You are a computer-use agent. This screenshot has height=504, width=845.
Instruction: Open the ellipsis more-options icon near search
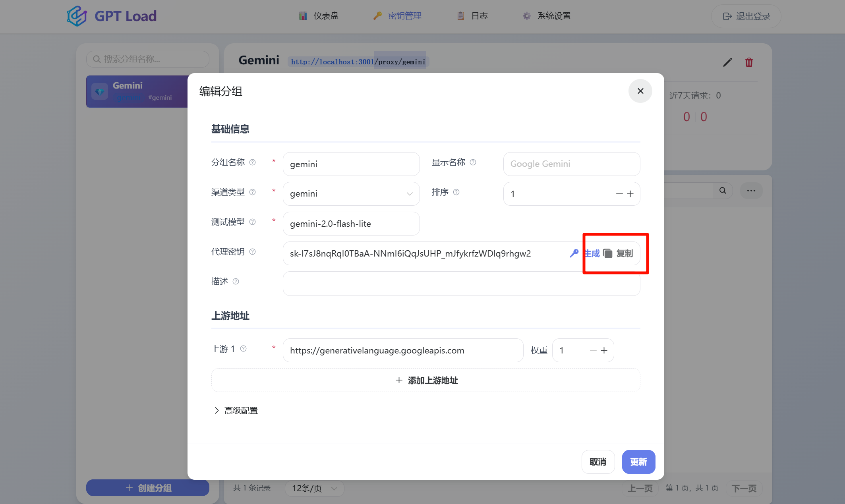click(x=751, y=191)
